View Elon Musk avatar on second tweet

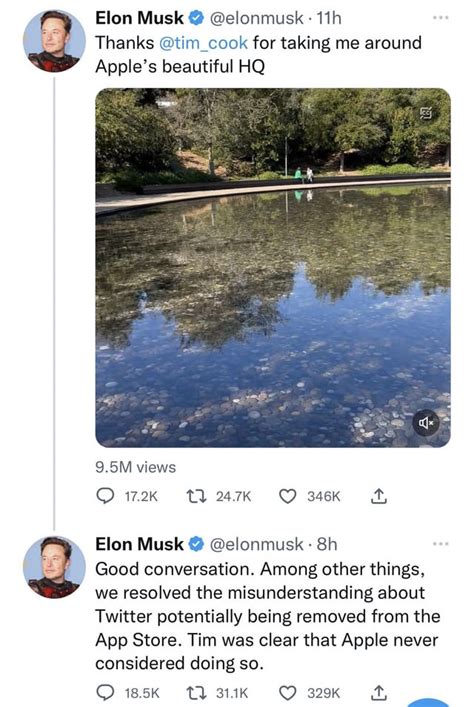click(x=55, y=567)
